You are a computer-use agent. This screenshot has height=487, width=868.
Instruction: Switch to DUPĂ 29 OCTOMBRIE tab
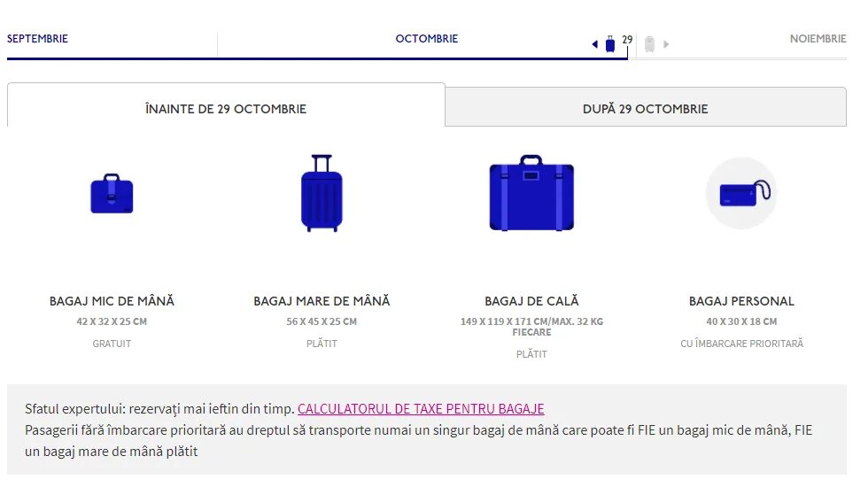coord(646,107)
